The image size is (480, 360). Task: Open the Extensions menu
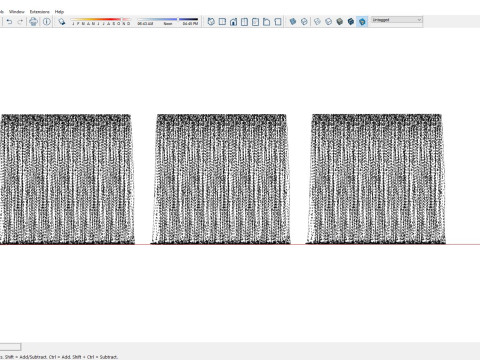pos(40,12)
